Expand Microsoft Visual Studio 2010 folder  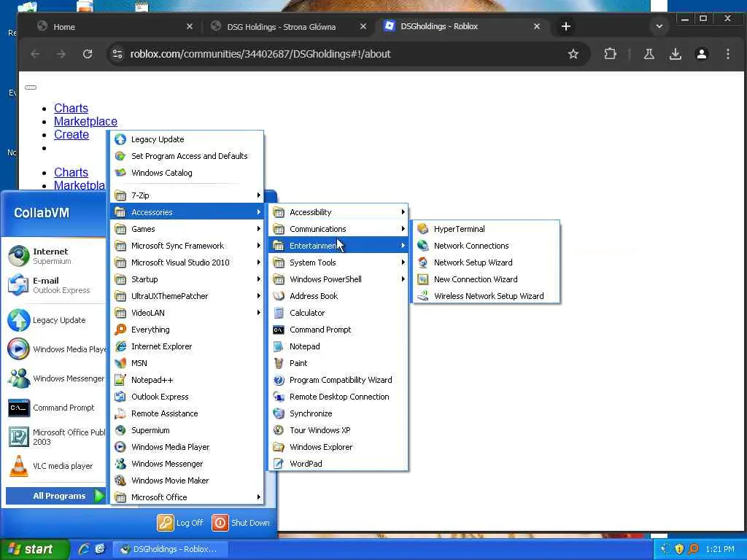pyautogui.click(x=187, y=262)
